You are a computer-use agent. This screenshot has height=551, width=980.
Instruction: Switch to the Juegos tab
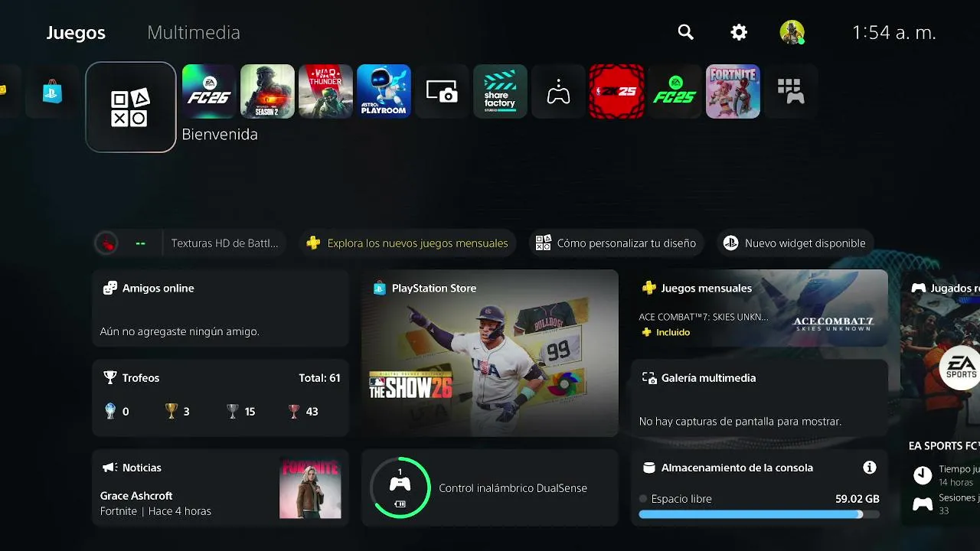point(76,33)
